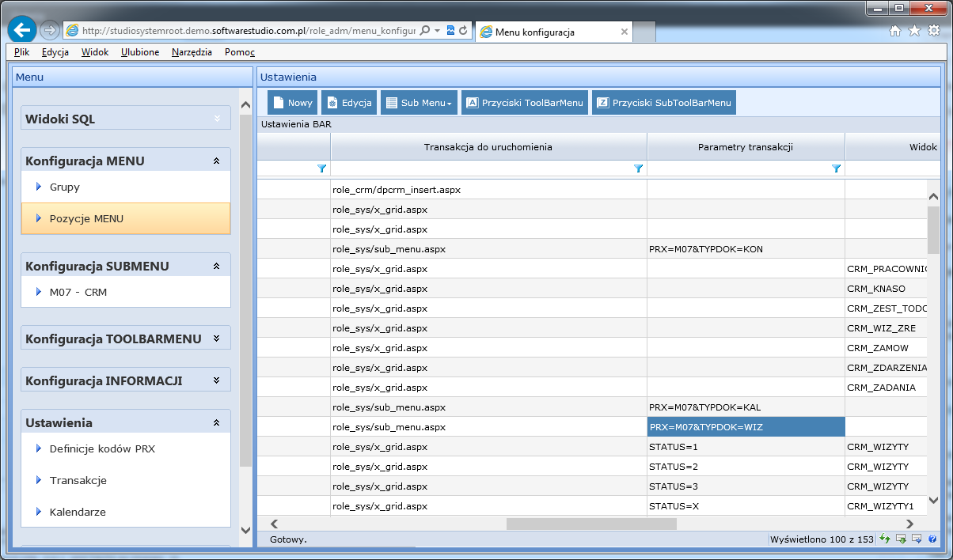This screenshot has width=953, height=560.
Task: Select Pozycje MENU in the sidebar
Action: tap(126, 218)
